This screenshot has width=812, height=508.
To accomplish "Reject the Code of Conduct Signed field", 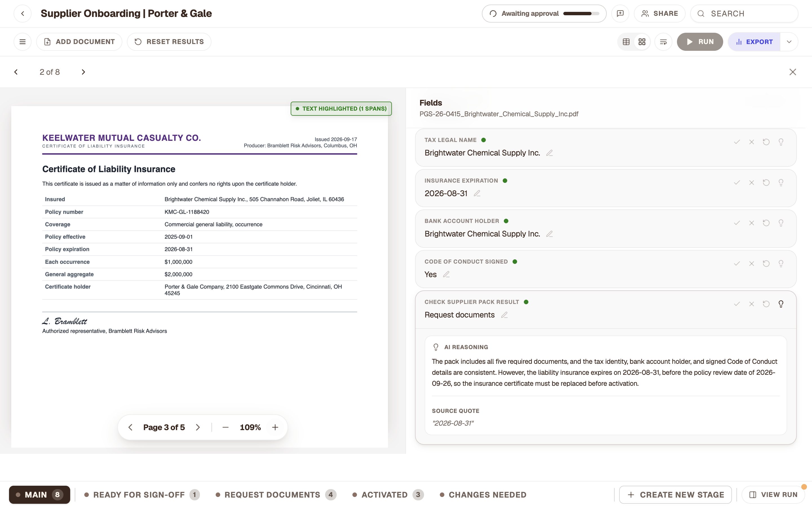I will tap(752, 263).
